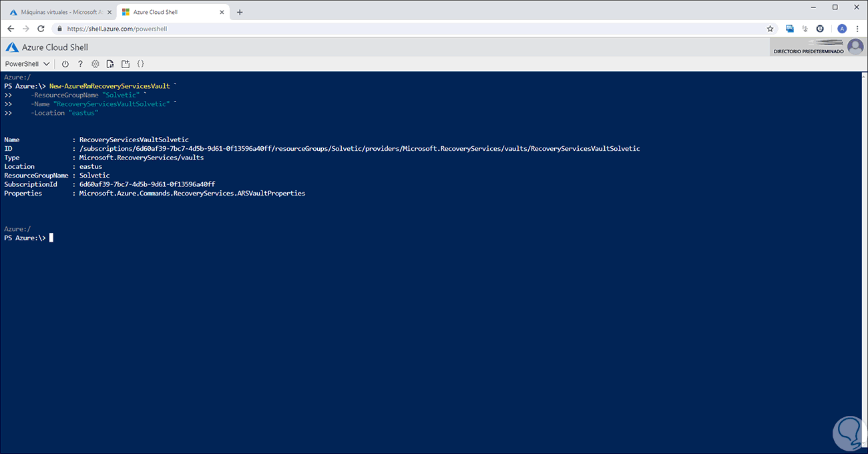Close the Azure Cloud Shell tab
Image resolution: width=868 pixels, height=454 pixels.
click(x=221, y=12)
